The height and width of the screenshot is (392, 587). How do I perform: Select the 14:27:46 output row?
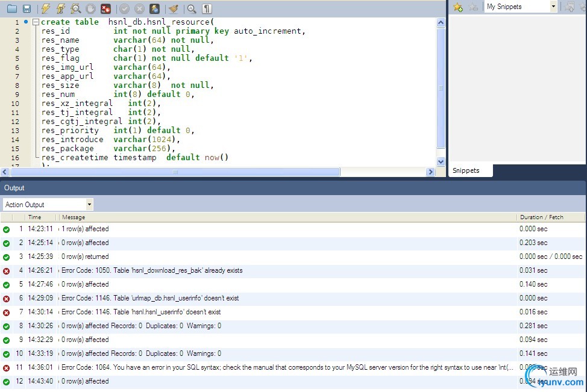pos(292,284)
